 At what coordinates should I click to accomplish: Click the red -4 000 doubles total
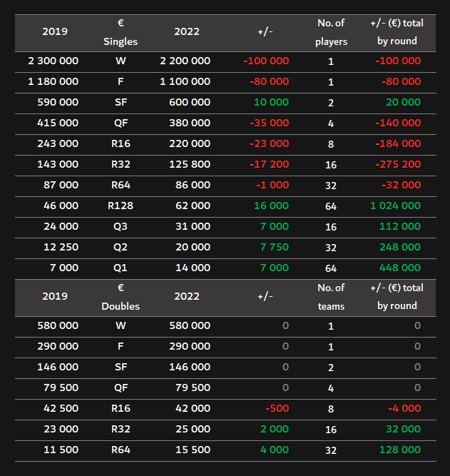(x=404, y=409)
